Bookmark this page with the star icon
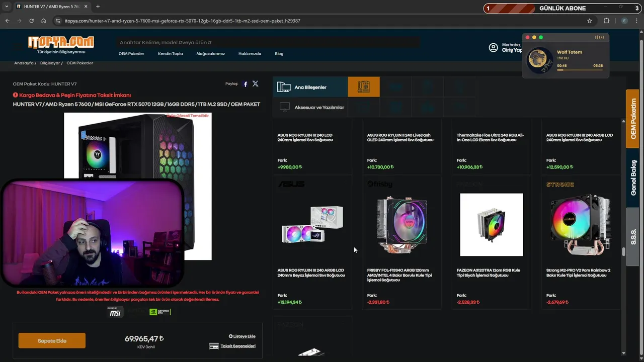 (590, 21)
